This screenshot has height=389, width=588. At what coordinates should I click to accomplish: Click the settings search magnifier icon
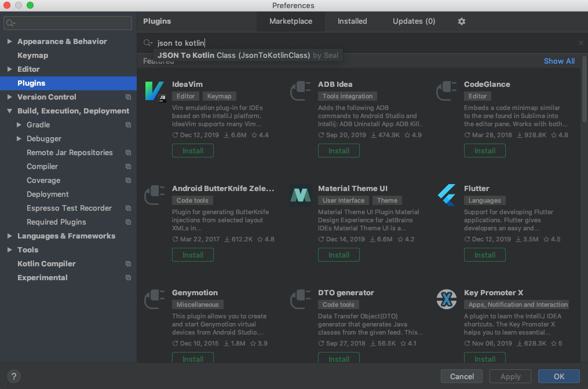[10, 23]
